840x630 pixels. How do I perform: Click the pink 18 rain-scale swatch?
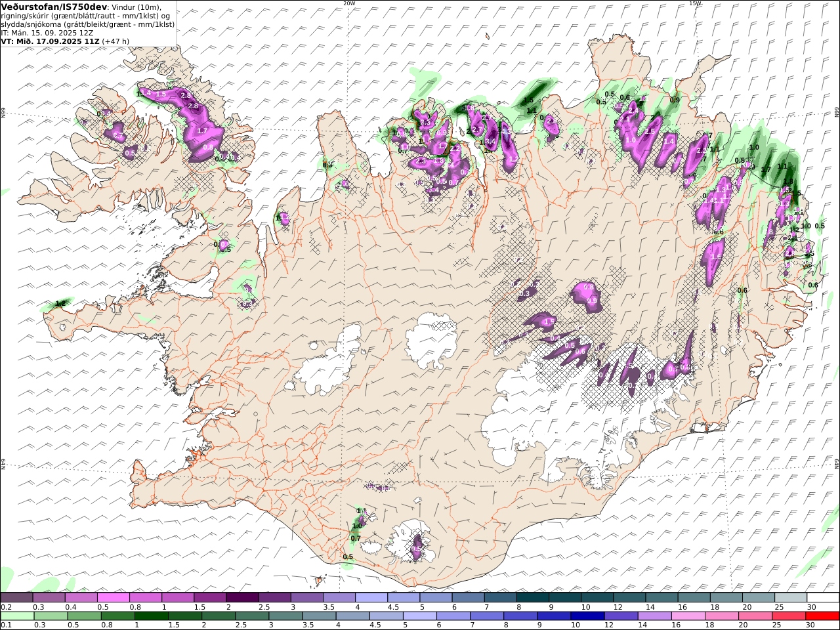click(721, 616)
